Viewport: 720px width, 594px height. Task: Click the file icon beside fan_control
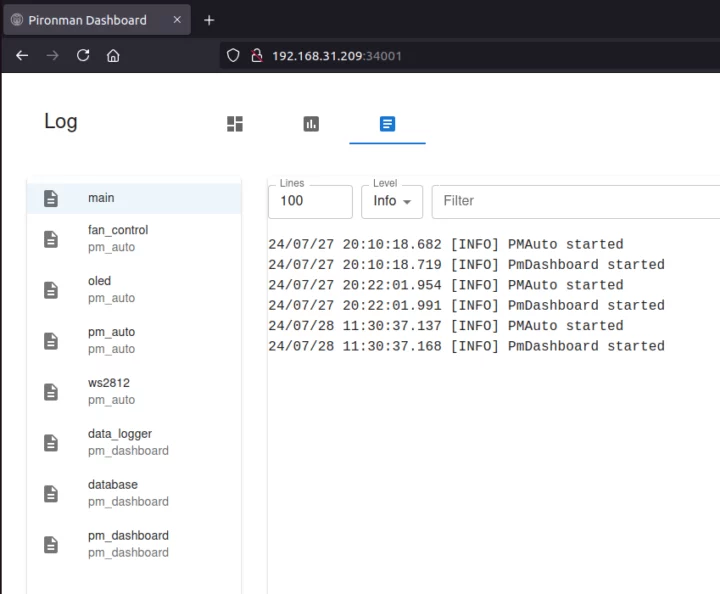51,238
